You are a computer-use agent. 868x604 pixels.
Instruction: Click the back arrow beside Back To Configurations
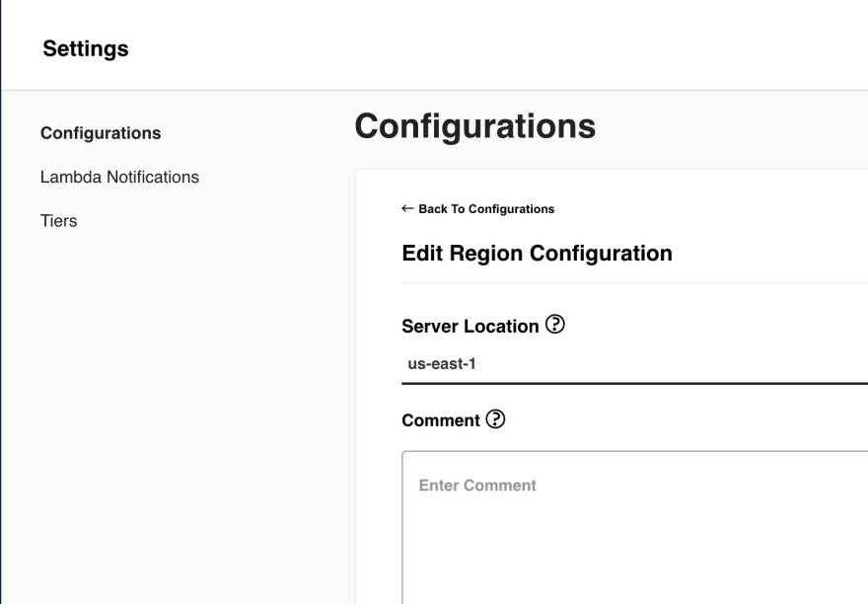click(x=407, y=208)
